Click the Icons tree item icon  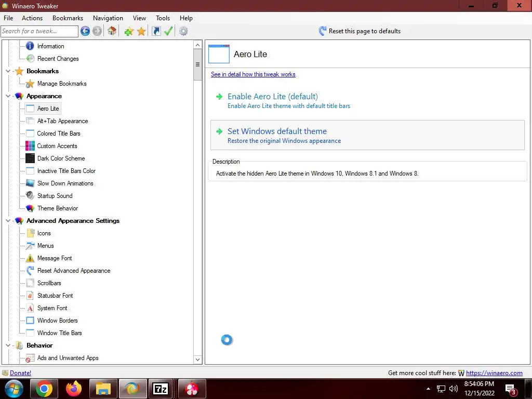[30, 233]
